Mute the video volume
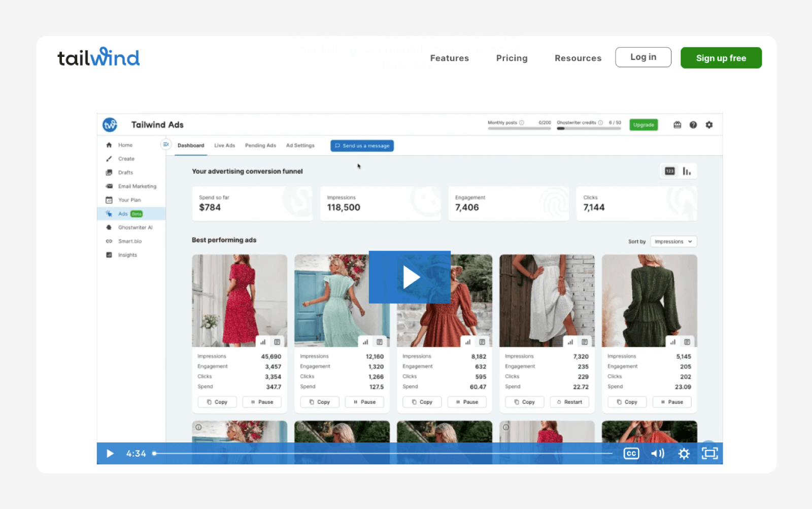 point(657,454)
